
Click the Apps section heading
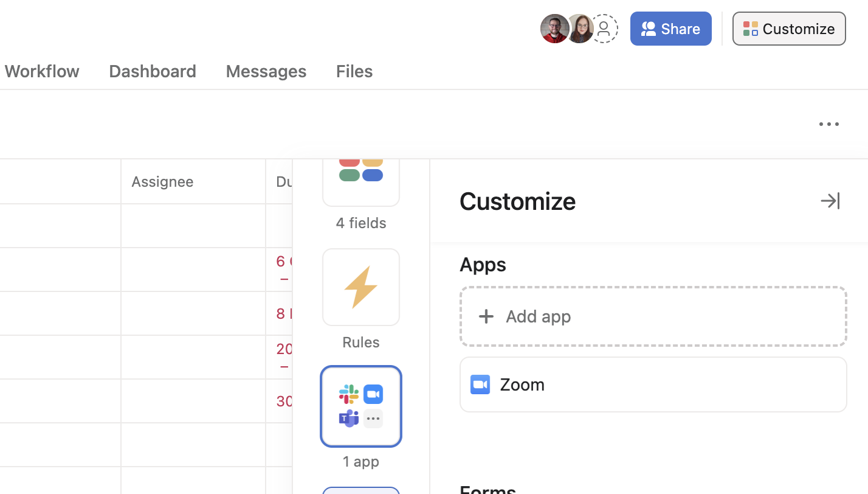point(483,265)
